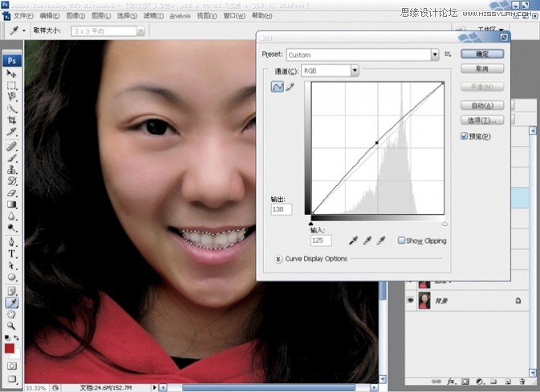
Task: Uncheck the 预览(P) preview checkbox
Action: (x=465, y=136)
